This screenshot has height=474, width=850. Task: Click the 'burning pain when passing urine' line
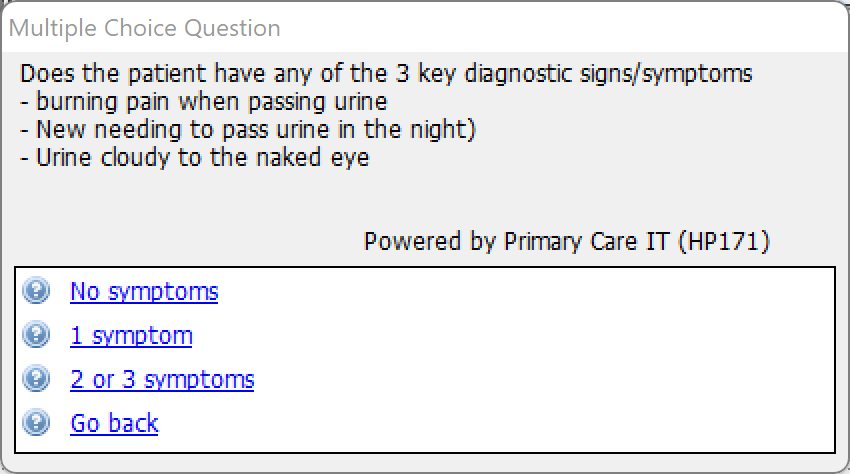pyautogui.click(x=204, y=102)
